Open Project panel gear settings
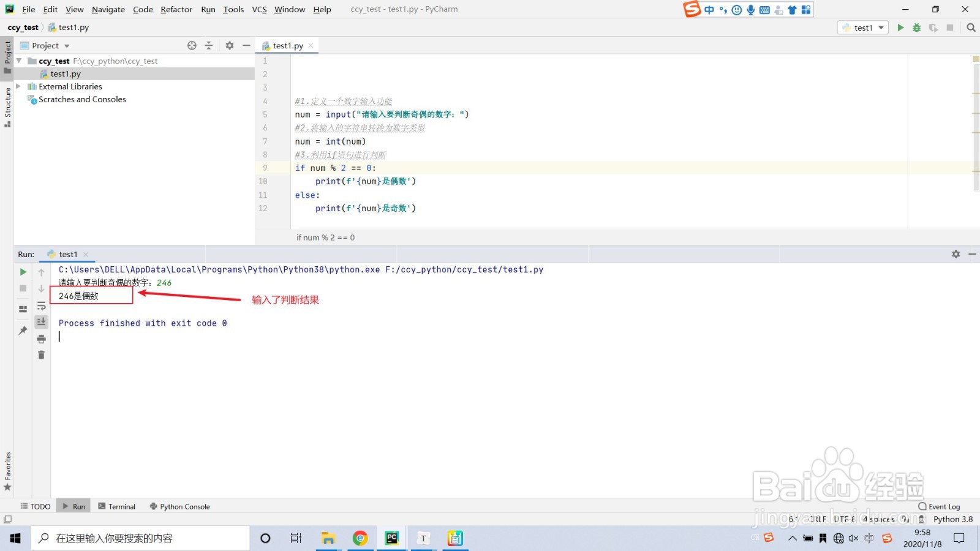Screen dimensions: 980x551 tap(230, 45)
